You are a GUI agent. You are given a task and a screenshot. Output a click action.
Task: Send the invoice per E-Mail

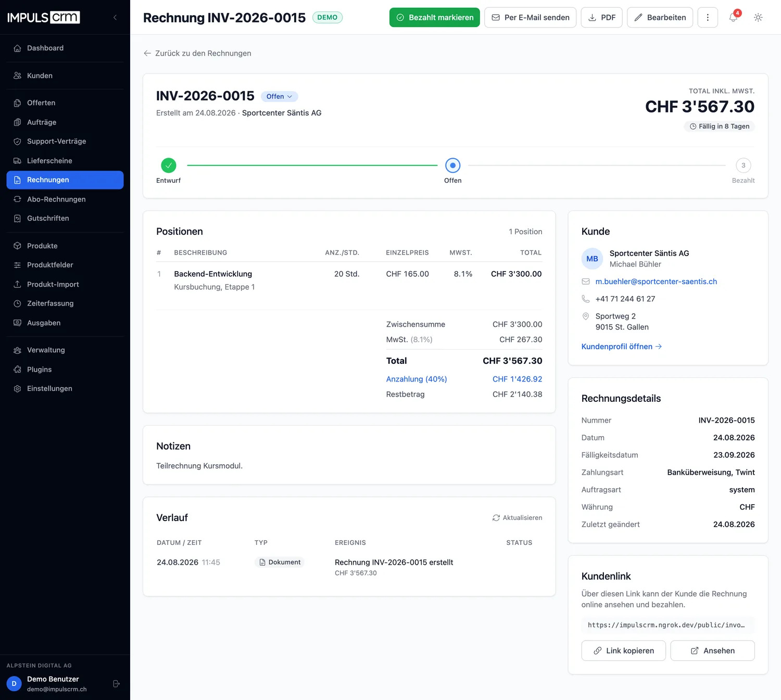pyautogui.click(x=530, y=17)
